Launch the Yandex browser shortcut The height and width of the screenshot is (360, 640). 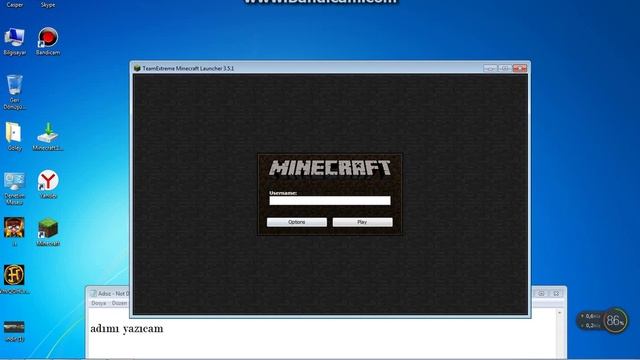48,184
